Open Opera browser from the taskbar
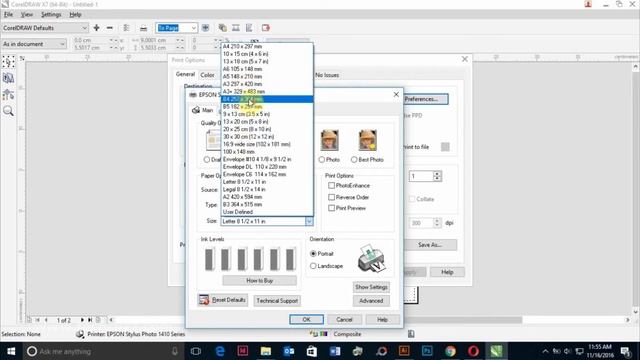 (473, 351)
